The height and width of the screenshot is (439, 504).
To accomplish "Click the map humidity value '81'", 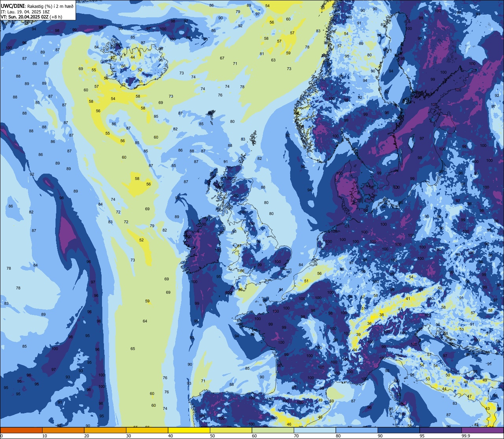I will point(262,54).
